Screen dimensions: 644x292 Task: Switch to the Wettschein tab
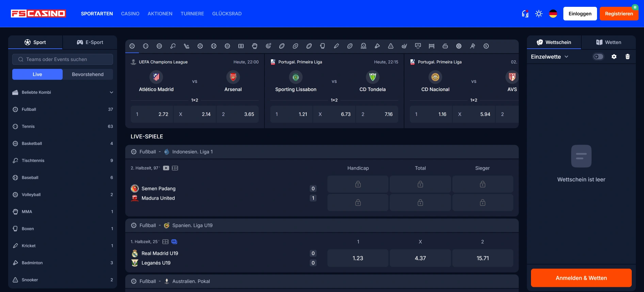(554, 42)
